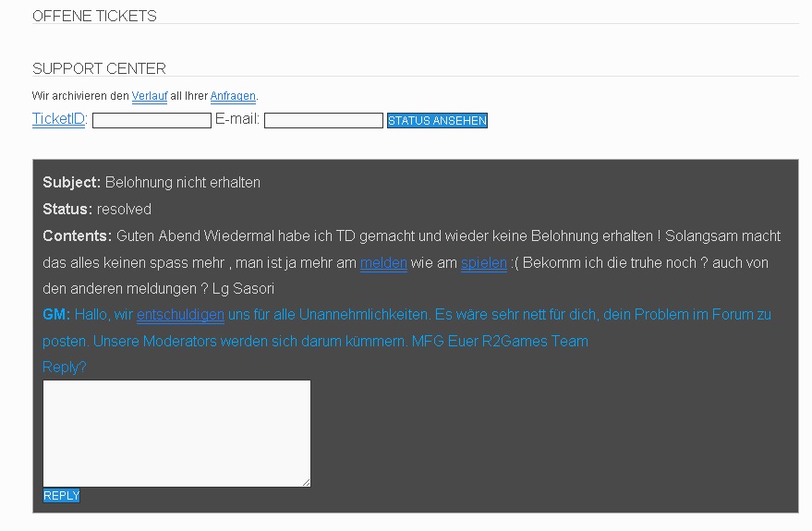Open the 'melden' link in ticket contents
Viewport: 812px width, 531px height.
[x=383, y=263]
